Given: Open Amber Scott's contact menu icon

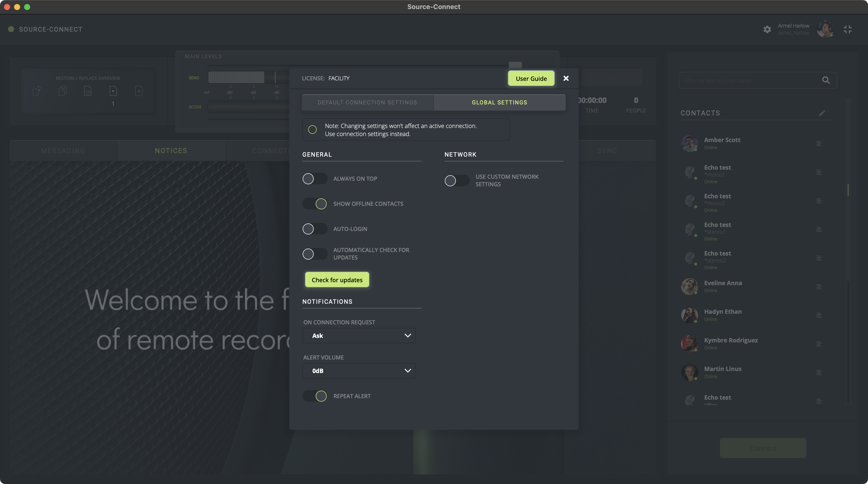Looking at the screenshot, I should coord(819,144).
